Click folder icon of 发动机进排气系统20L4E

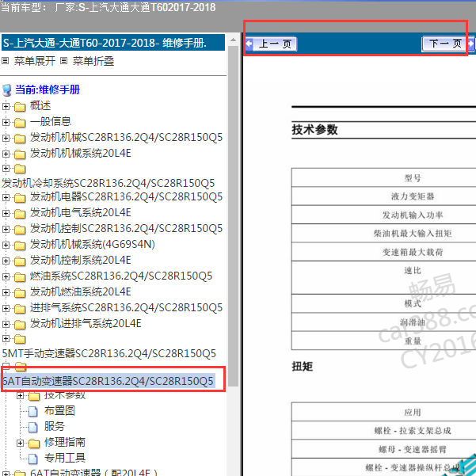(20, 325)
